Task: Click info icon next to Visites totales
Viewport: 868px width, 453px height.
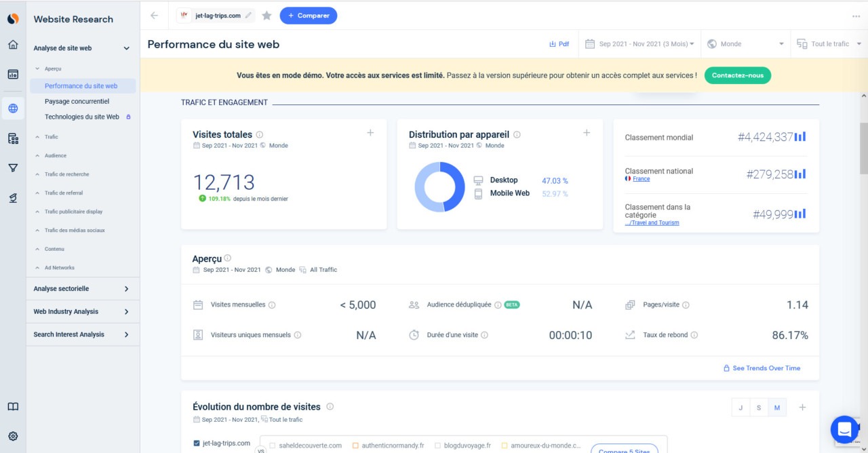Action: (260, 134)
